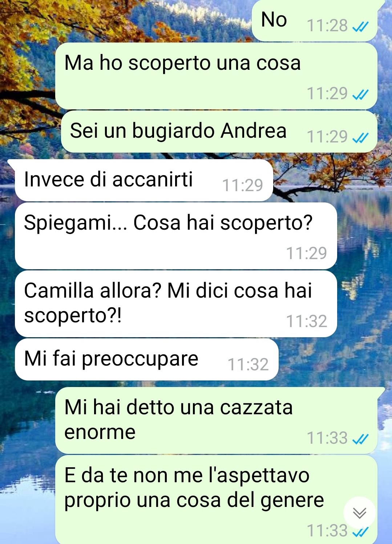Select message 'Sei un bugiardo Andrea'
Image resolution: width=392 pixels, height=544 pixels.
pos(219,132)
